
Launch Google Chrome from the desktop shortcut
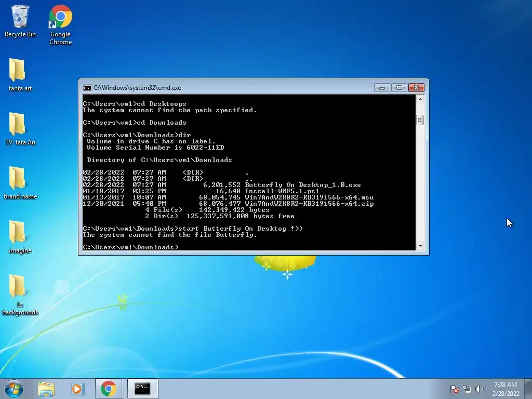point(60,25)
